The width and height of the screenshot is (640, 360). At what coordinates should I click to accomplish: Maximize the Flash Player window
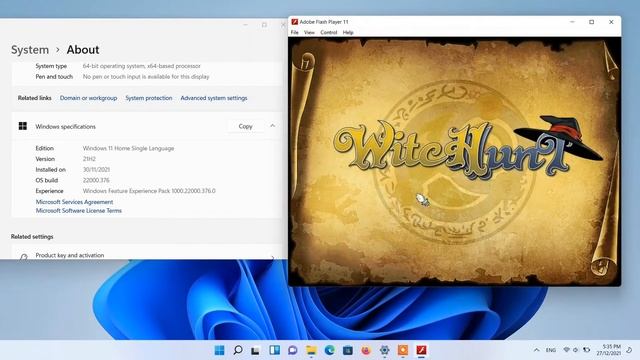591,22
